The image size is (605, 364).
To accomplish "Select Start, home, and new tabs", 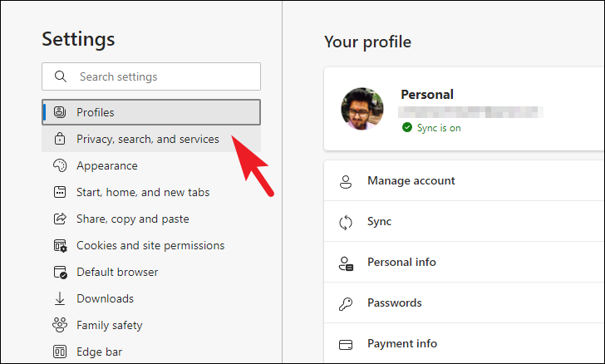I will pos(151,192).
